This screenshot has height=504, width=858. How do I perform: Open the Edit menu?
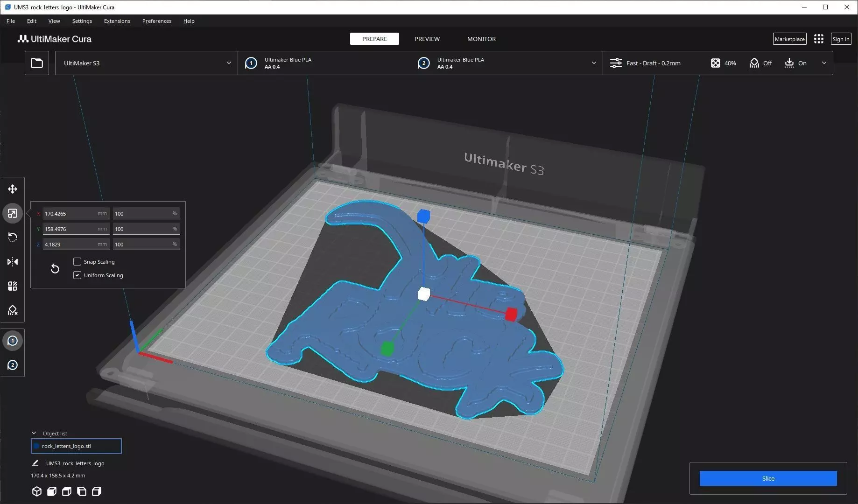point(32,21)
